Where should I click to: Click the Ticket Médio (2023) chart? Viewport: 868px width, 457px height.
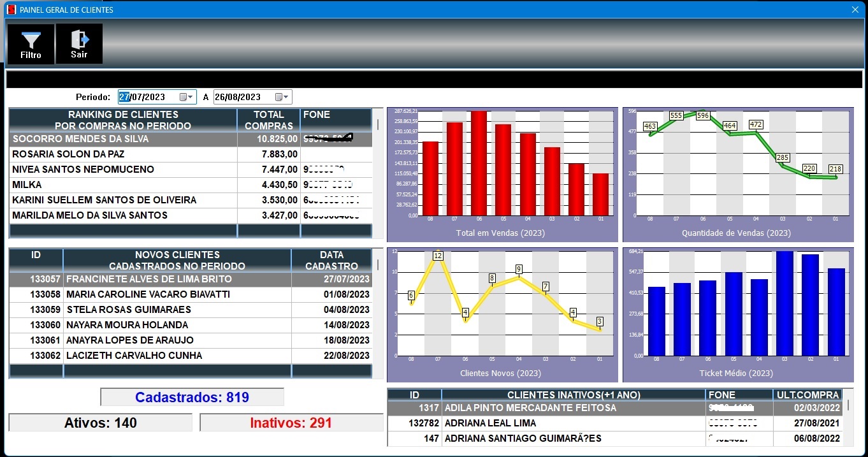coord(738,314)
